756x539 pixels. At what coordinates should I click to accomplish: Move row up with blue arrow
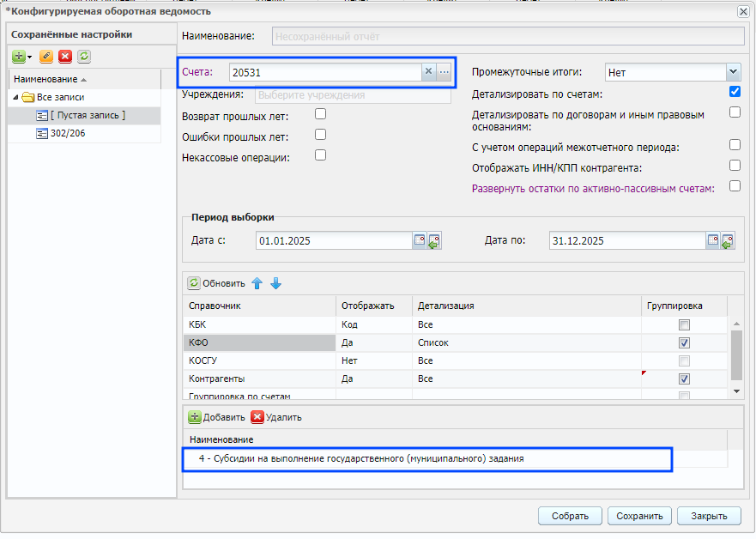(257, 283)
